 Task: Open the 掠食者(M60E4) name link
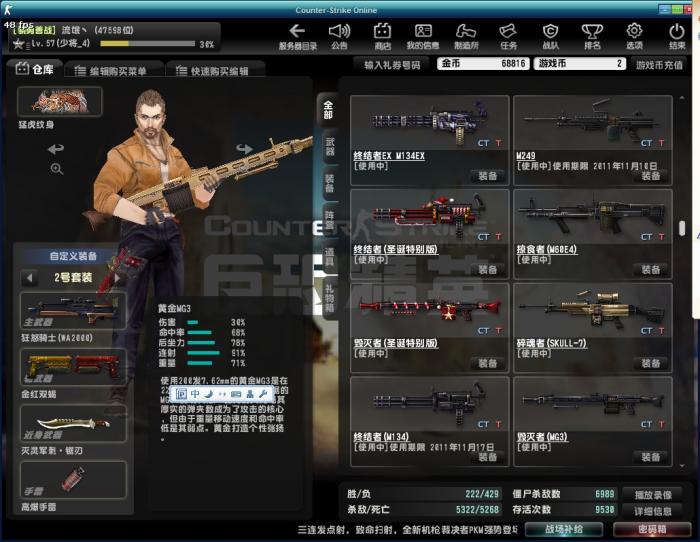(x=547, y=250)
